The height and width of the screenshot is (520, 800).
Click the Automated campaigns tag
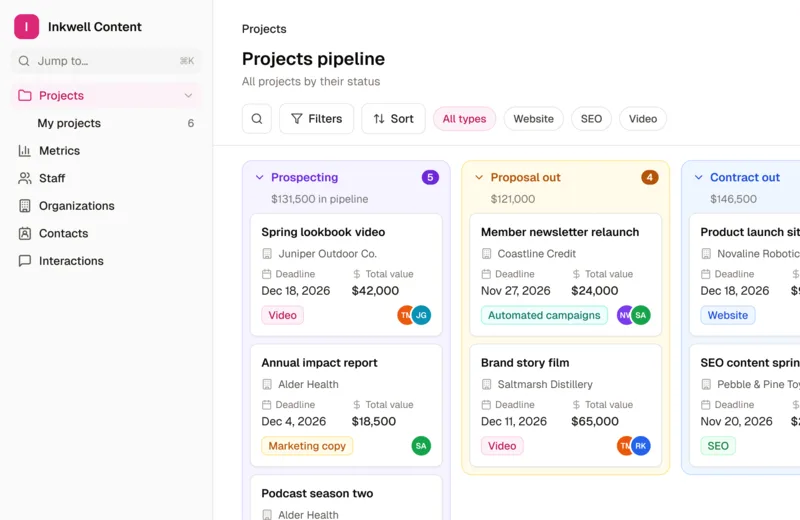pos(544,315)
